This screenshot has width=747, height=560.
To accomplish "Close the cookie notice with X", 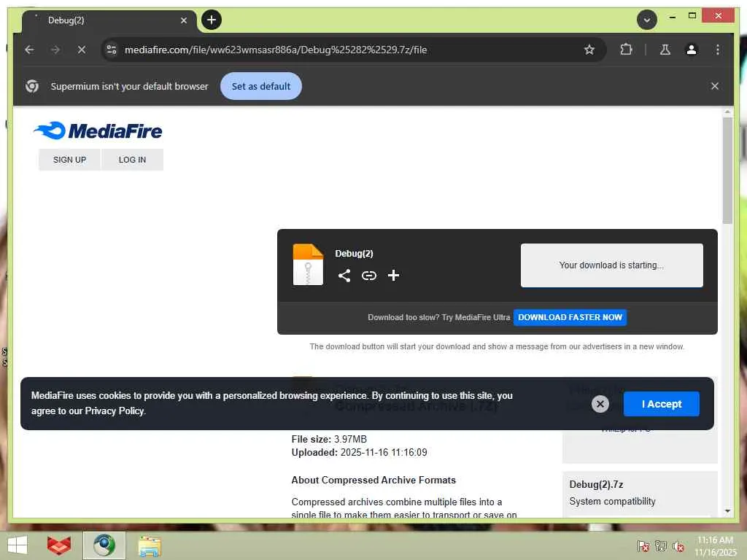I will [x=600, y=404].
